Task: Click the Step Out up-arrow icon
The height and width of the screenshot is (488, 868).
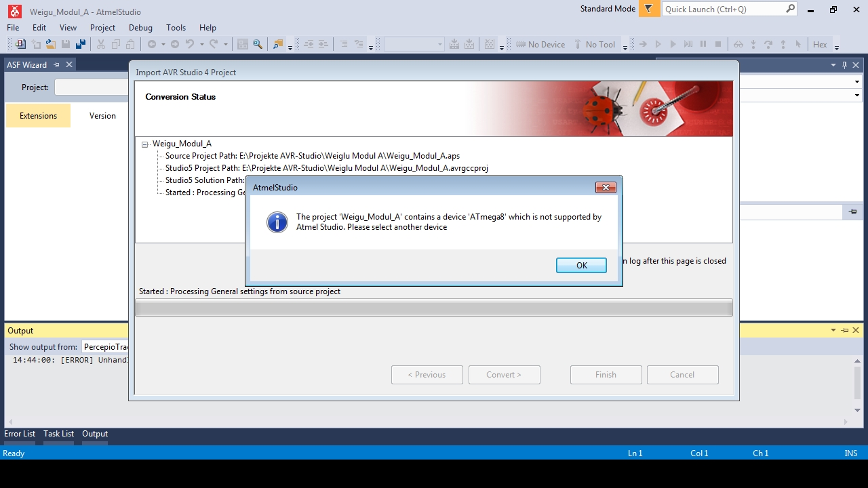Action: [783, 44]
